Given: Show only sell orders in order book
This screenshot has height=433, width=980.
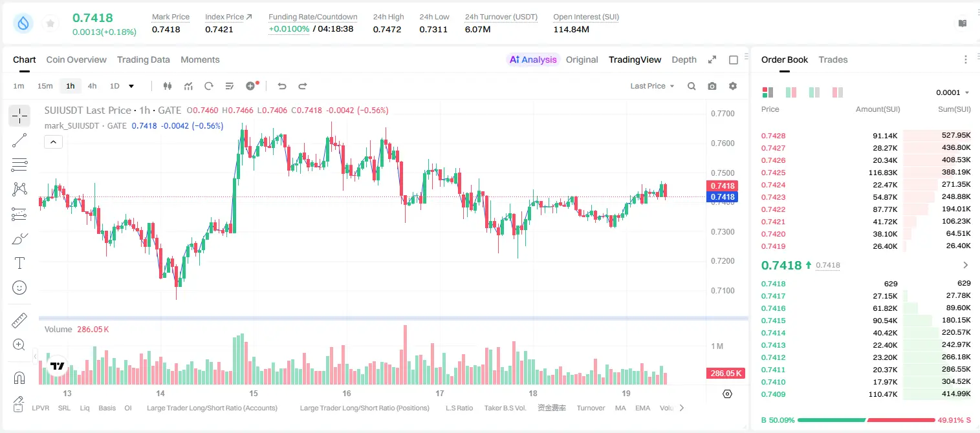Looking at the screenshot, I should 837,92.
